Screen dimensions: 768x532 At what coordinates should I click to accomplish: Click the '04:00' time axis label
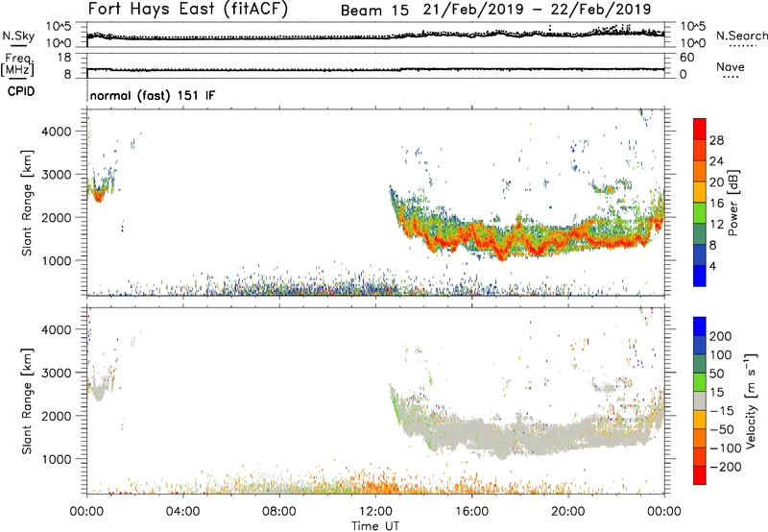(182, 512)
